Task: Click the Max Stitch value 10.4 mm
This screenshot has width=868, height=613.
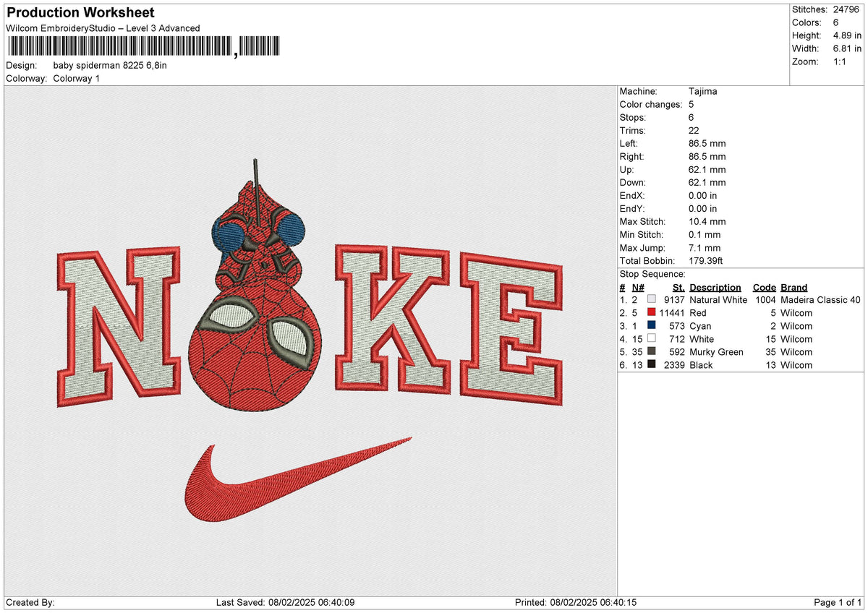Action: [707, 222]
